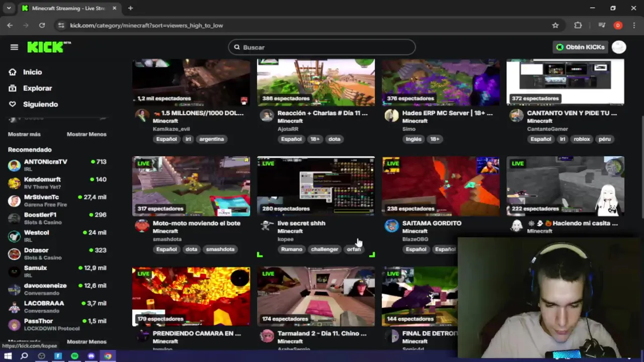This screenshot has width=644, height=362.
Task: Open Moto-moto moviendo el bote stream thumbnail
Action: click(191, 186)
